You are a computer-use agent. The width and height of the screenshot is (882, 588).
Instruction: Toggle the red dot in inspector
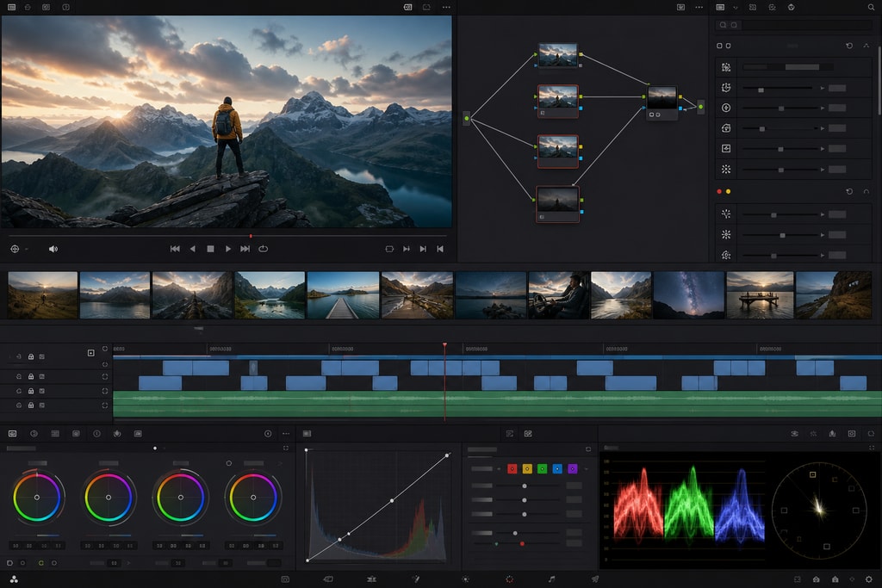coord(719,192)
